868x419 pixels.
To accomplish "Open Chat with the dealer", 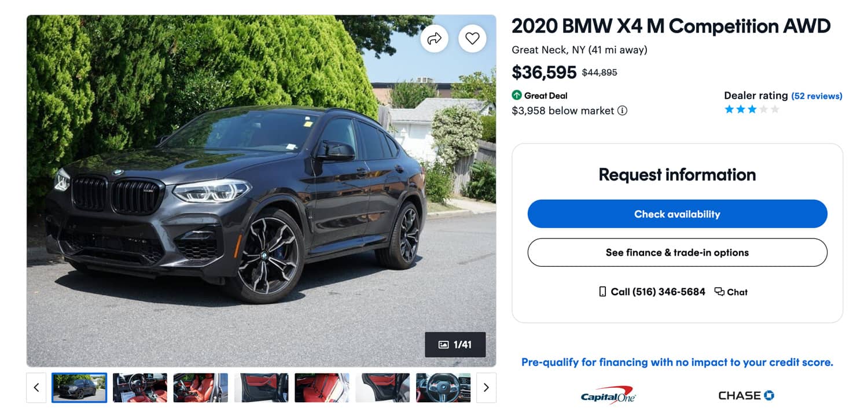I will 731,292.
